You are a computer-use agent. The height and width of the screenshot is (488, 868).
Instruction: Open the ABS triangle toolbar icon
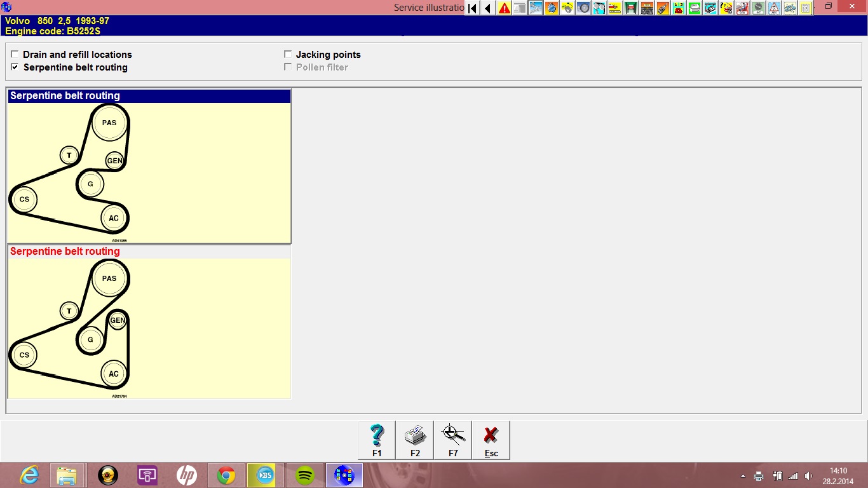(x=774, y=8)
